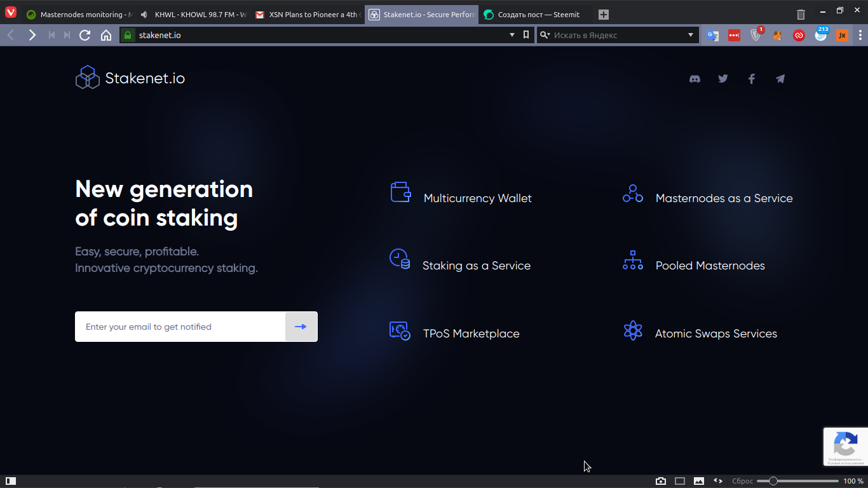This screenshot has width=868, height=488.
Task: Open Pooled Masternodes feature
Action: coord(693,262)
